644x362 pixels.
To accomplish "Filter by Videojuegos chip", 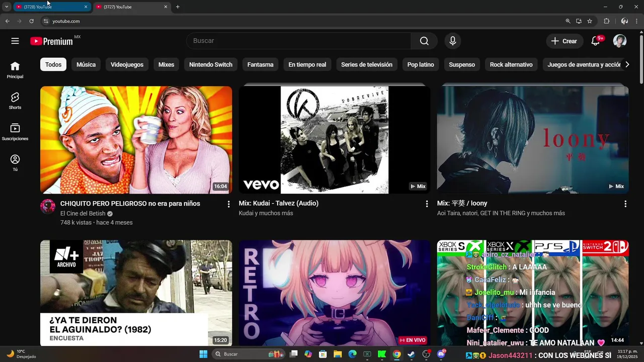I will click(127, 64).
